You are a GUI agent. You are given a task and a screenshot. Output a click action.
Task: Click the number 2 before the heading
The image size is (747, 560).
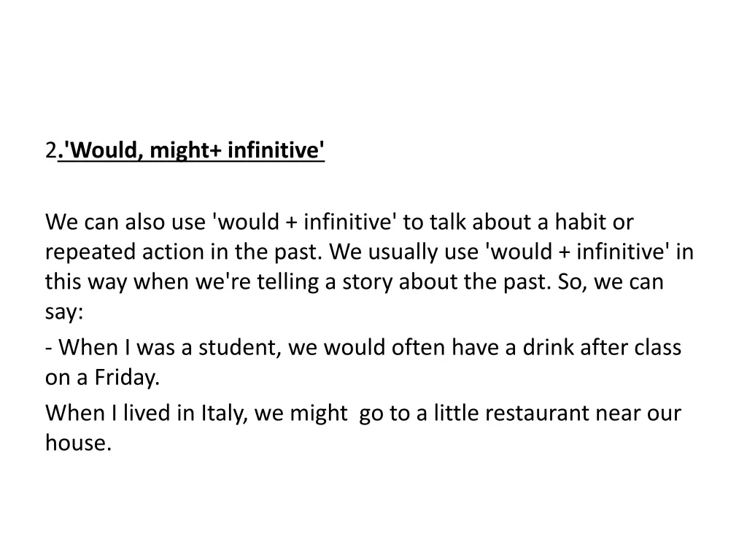point(50,151)
